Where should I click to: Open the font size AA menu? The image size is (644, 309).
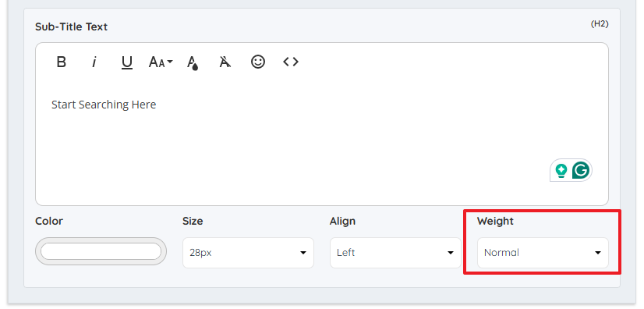(x=160, y=62)
